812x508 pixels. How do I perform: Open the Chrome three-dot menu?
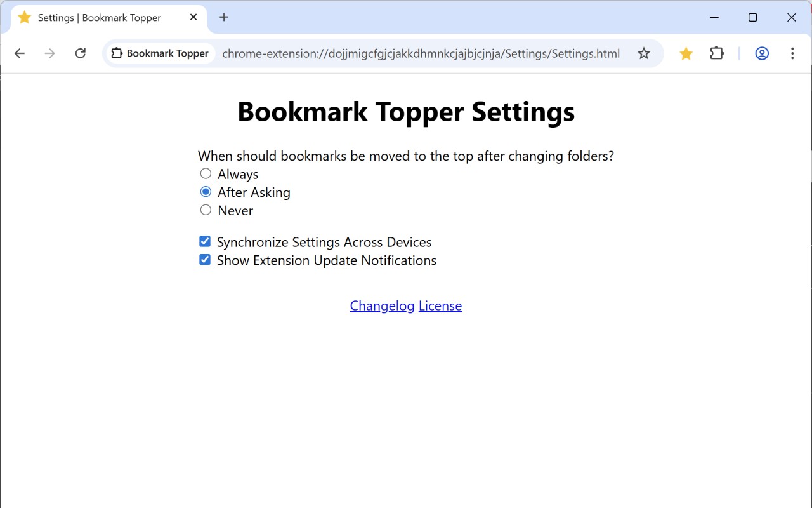tap(792, 53)
